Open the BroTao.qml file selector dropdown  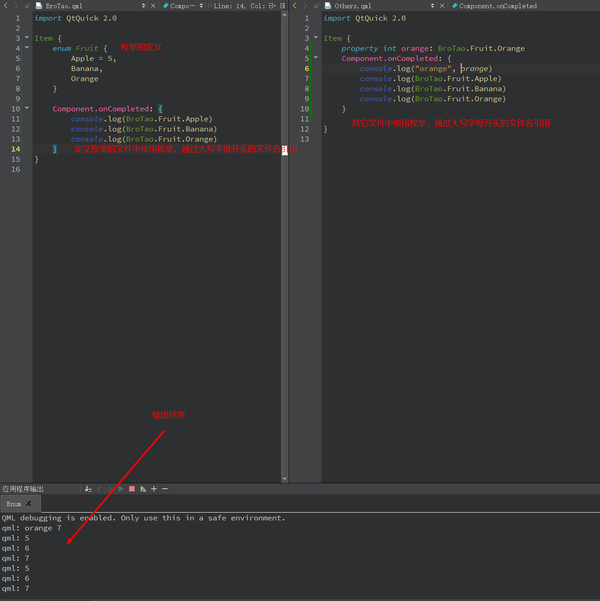tap(143, 6)
